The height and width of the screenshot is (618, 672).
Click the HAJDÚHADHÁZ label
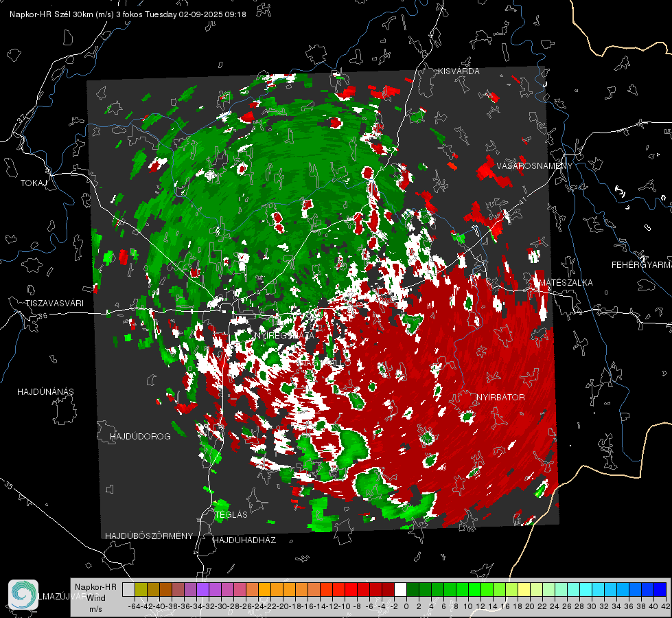click(x=244, y=540)
